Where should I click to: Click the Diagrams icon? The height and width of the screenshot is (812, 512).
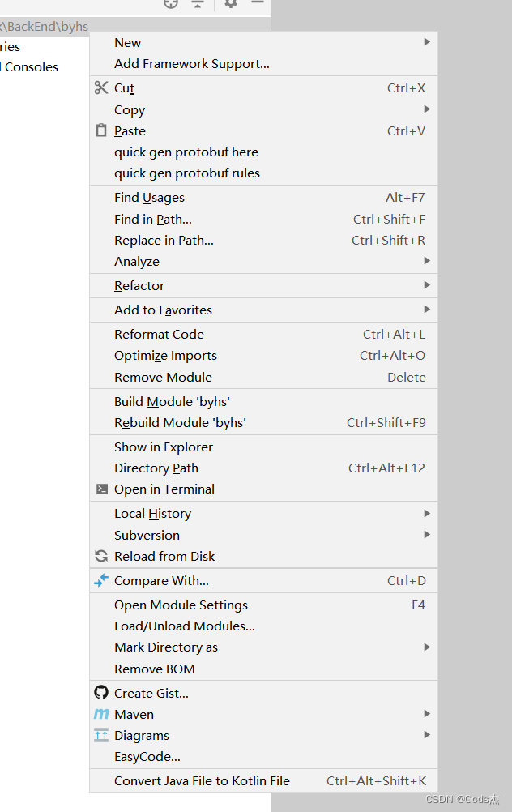click(x=101, y=735)
